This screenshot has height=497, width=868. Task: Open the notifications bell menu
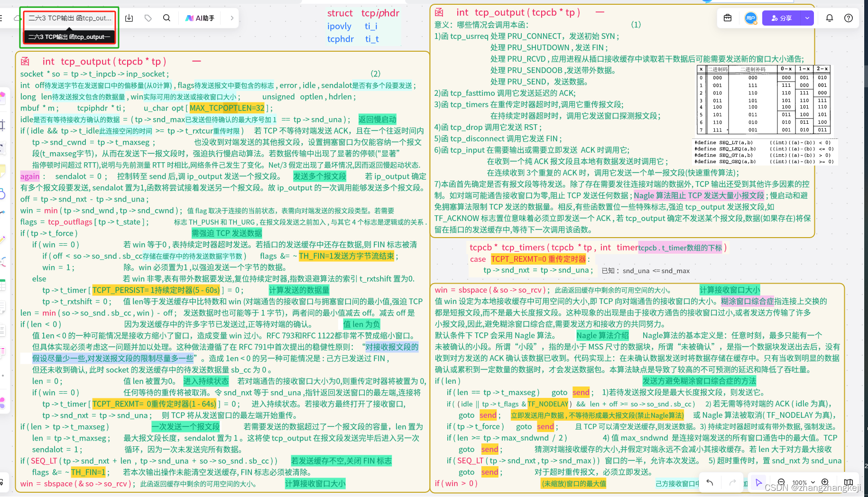tap(829, 18)
